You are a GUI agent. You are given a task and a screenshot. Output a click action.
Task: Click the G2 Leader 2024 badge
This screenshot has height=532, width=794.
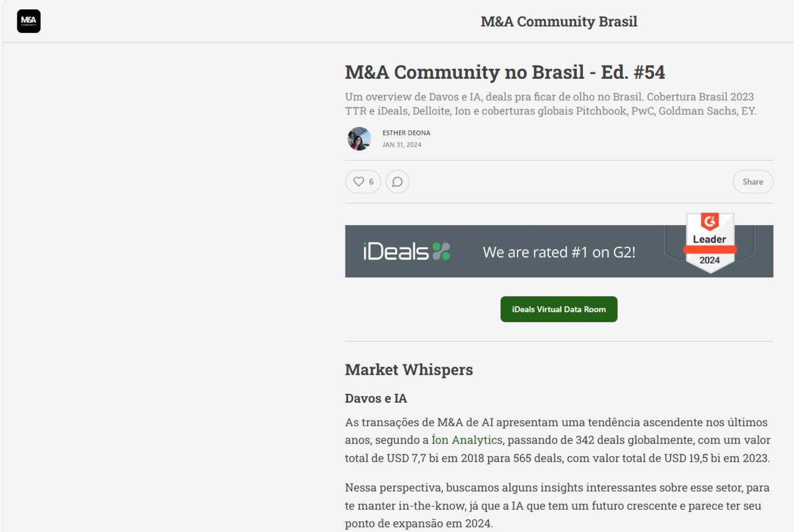pos(710,242)
